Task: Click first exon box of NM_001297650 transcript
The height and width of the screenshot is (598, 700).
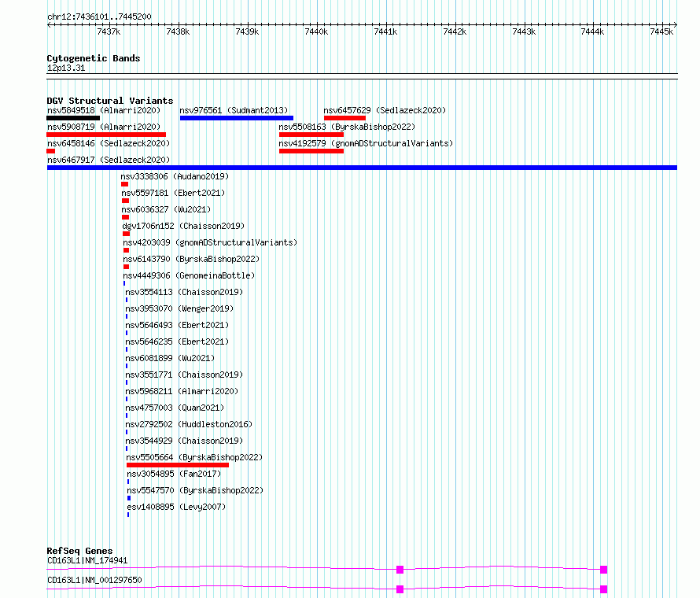Action: pos(400,589)
